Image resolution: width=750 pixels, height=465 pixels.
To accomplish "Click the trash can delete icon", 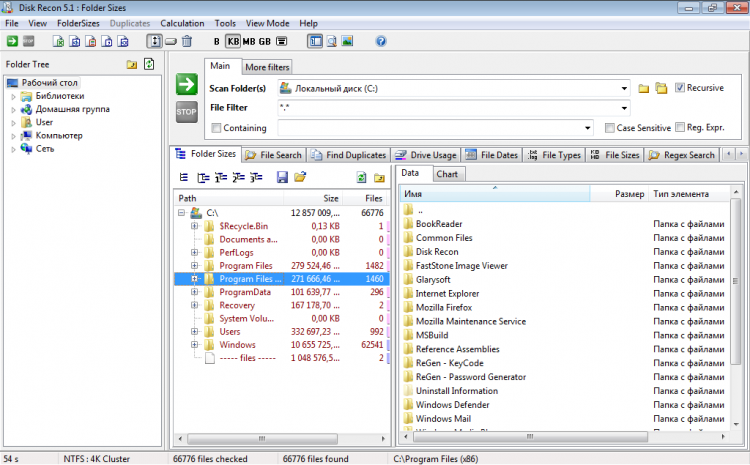I will (187, 41).
